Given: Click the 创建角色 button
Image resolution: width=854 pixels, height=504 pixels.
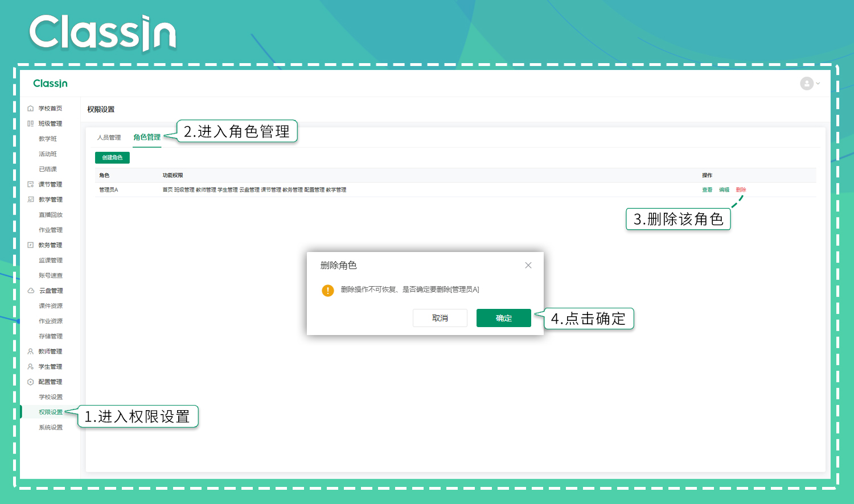Looking at the screenshot, I should click(112, 158).
